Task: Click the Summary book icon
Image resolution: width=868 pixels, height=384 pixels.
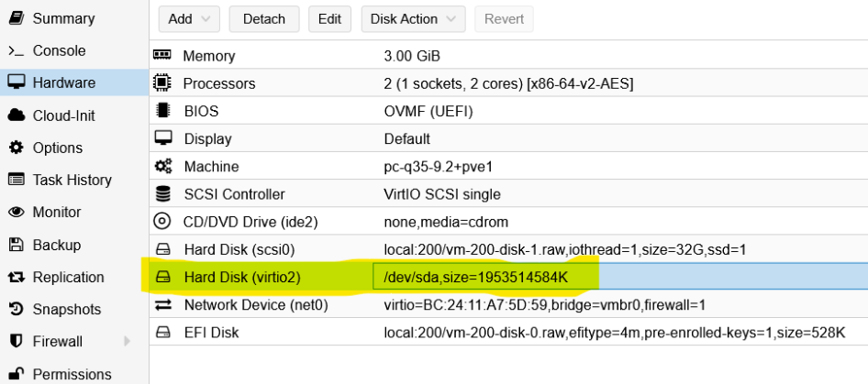Action: 16,18
